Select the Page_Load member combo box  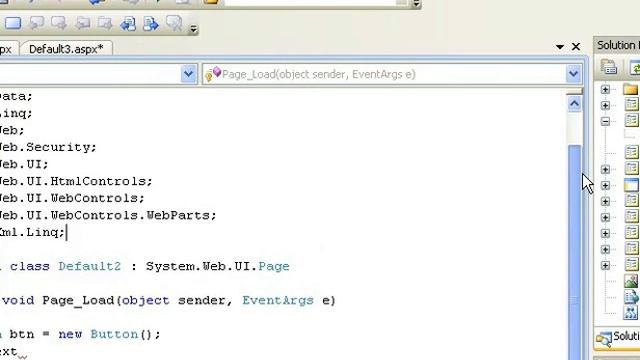(x=392, y=74)
